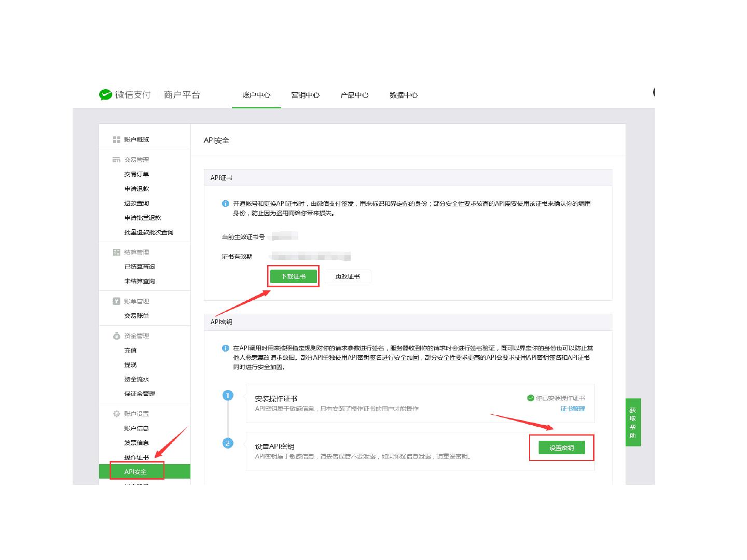
Task: Open 交易订单 in the sidebar
Action: 136,174
